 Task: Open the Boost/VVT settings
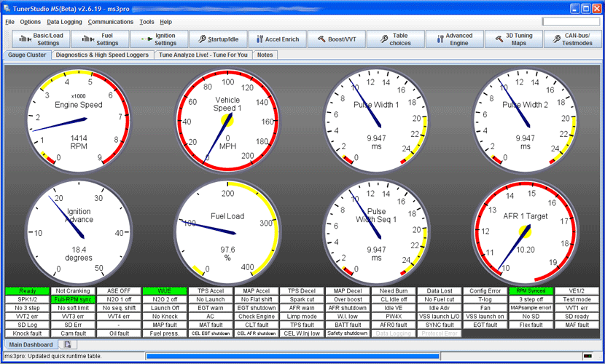pos(336,39)
